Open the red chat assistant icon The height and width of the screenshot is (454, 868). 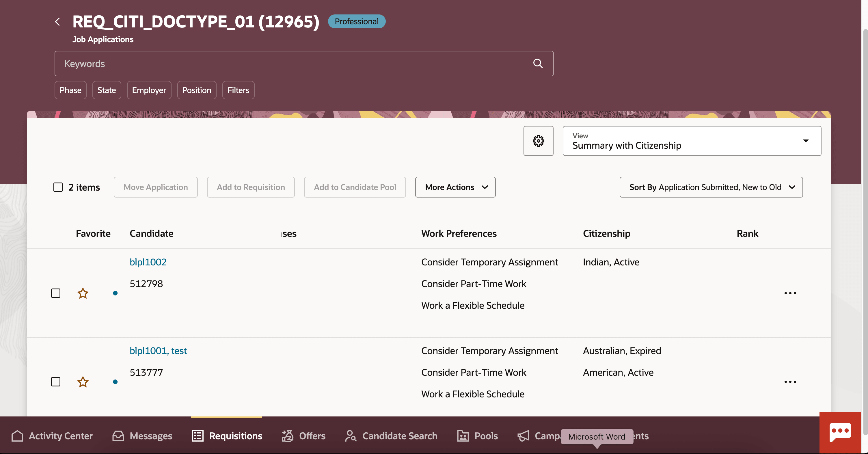[x=840, y=432]
